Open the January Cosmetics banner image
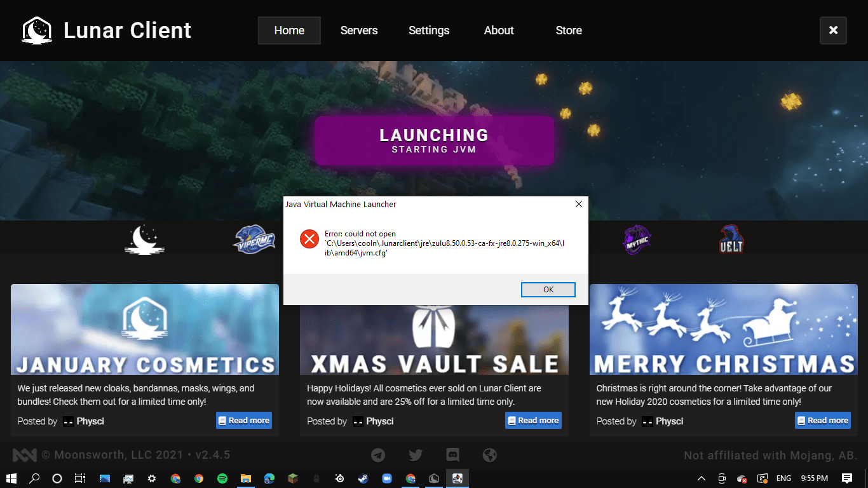Screen dimensions: 868x488 (145, 329)
